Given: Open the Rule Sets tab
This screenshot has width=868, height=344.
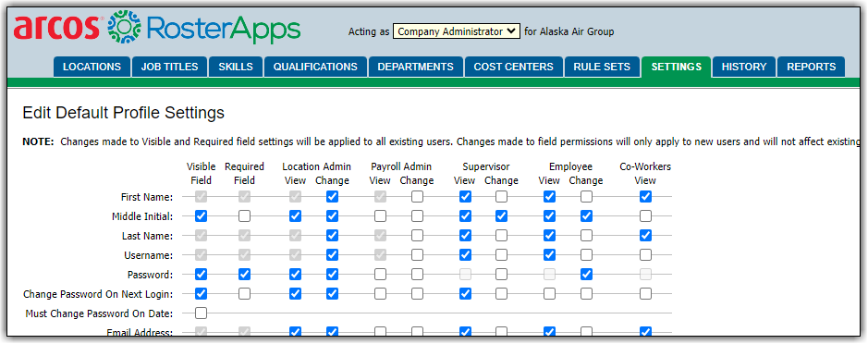Looking at the screenshot, I should (602, 67).
